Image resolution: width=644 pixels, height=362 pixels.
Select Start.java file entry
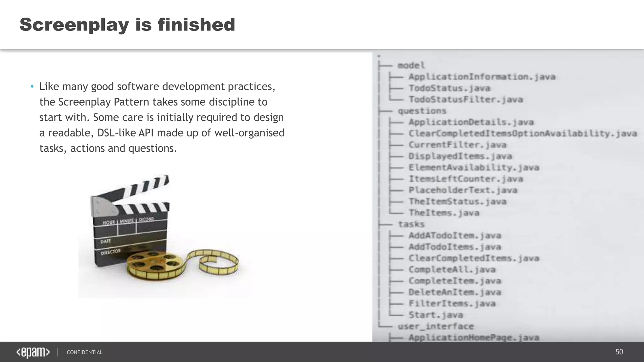pos(436,315)
